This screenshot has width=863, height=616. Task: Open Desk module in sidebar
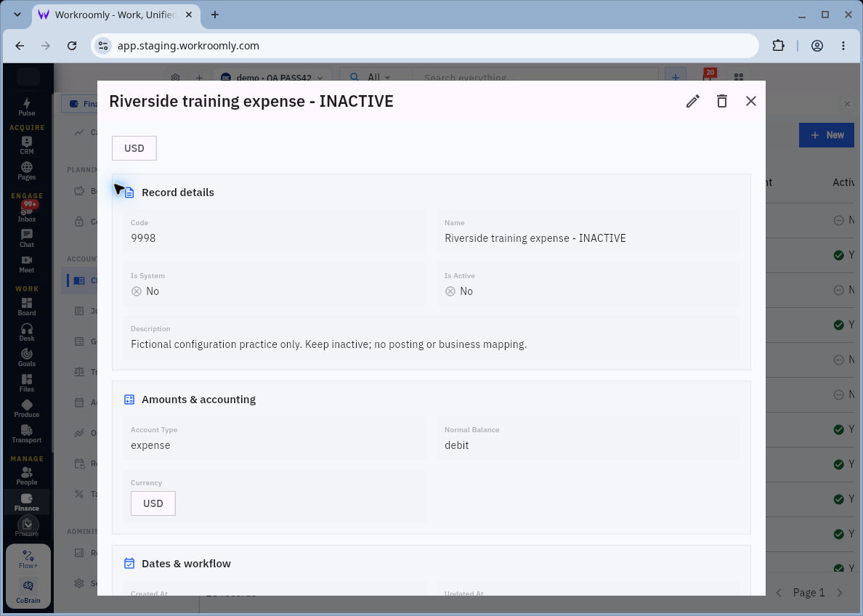point(26,332)
